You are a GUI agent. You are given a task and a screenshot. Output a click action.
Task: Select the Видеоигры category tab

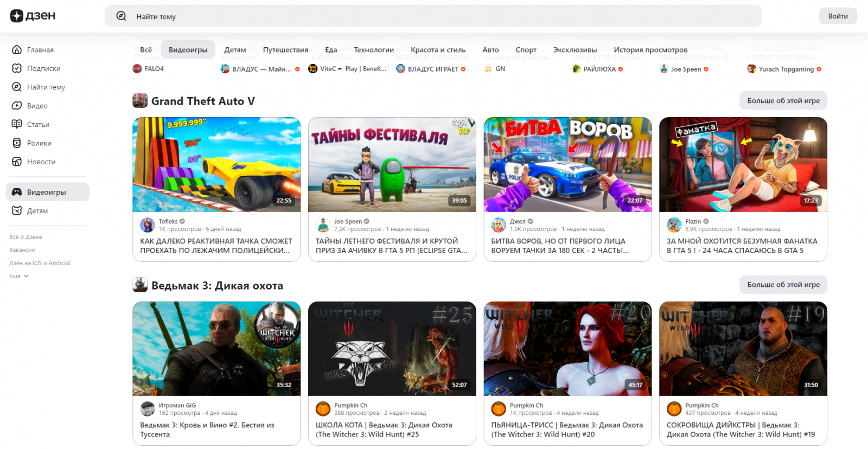pyautogui.click(x=188, y=50)
